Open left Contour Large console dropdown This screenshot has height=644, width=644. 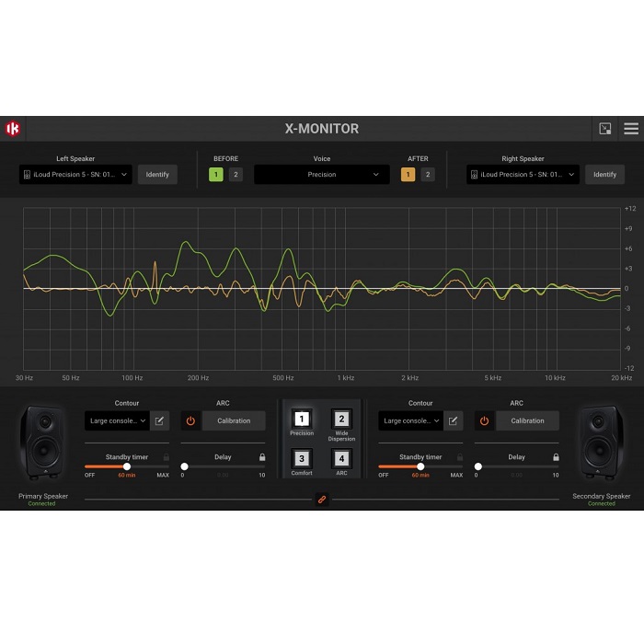coord(117,421)
